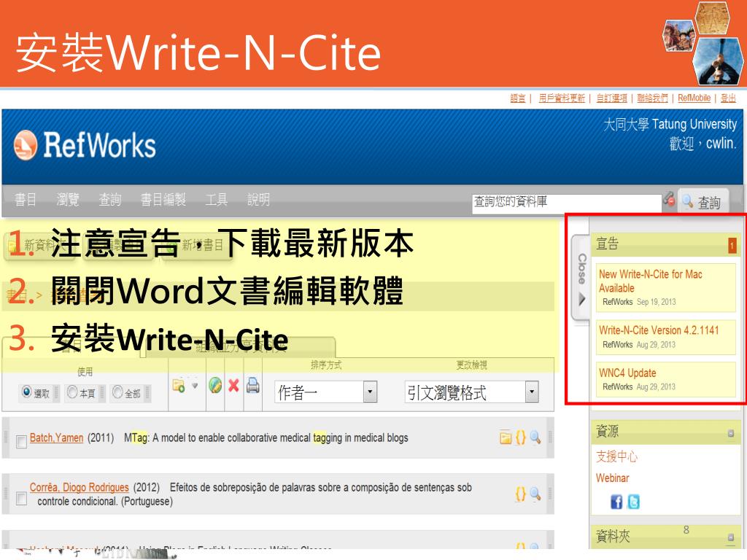Open the New Write-N-Cite for Mac Available announcement
Viewport: 747px width, 560px height.
650,281
